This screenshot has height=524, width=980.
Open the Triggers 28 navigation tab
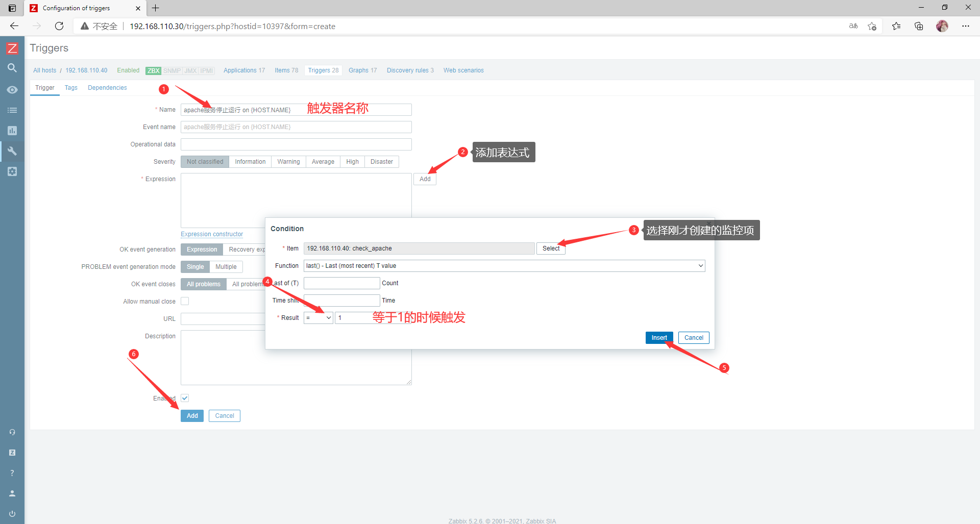323,70
